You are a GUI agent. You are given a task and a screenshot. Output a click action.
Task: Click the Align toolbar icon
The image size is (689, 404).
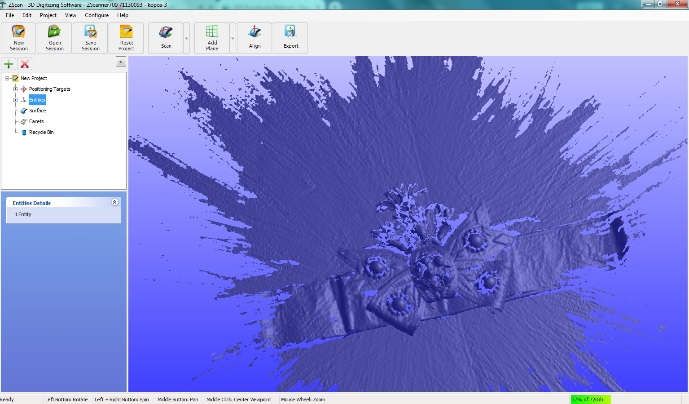[x=254, y=36]
